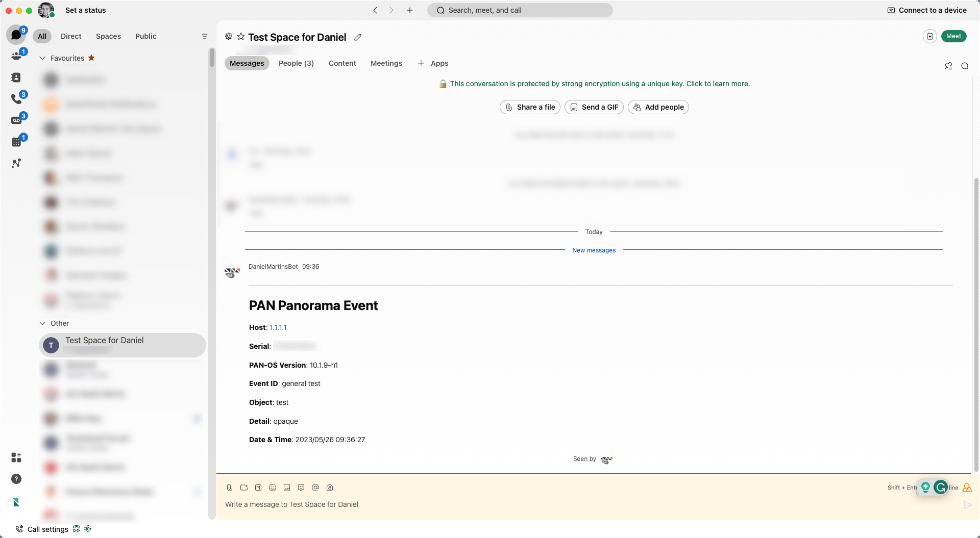Open the Calling sidebar icon
The width and height of the screenshot is (980, 538).
click(x=16, y=99)
